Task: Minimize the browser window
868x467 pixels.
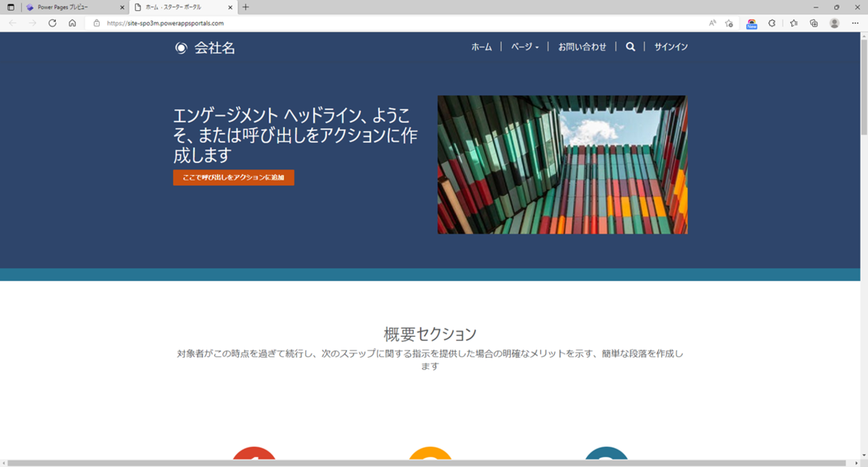Action: point(815,7)
